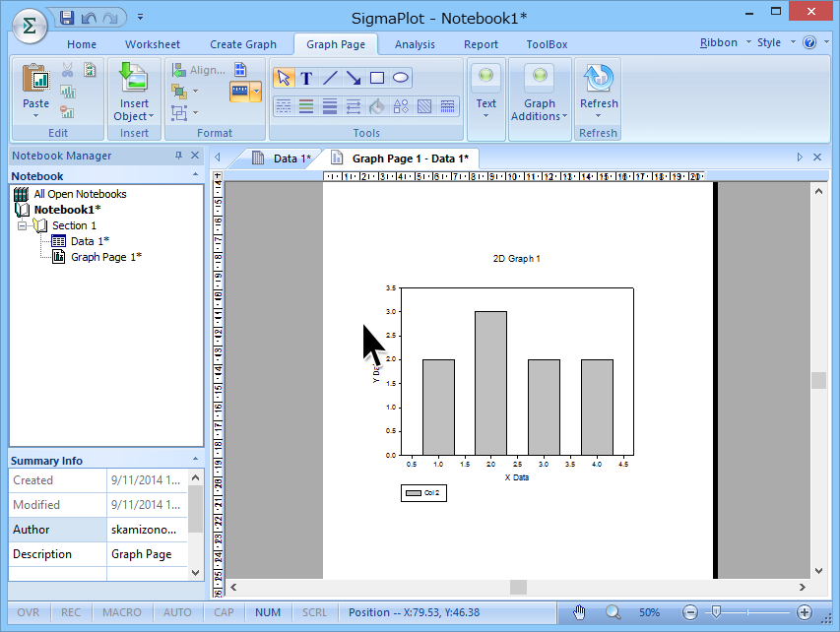Click the fill pattern hatch icon

point(424,106)
